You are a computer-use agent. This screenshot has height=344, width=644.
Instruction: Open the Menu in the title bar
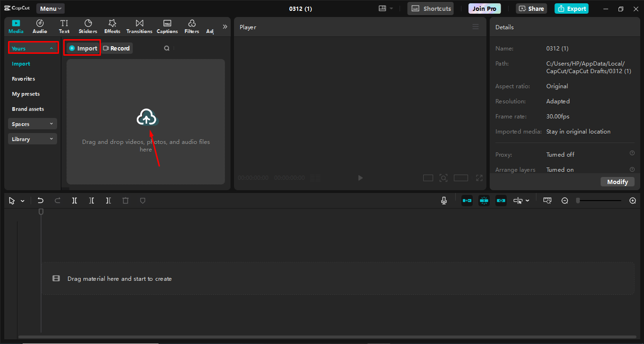click(x=50, y=8)
